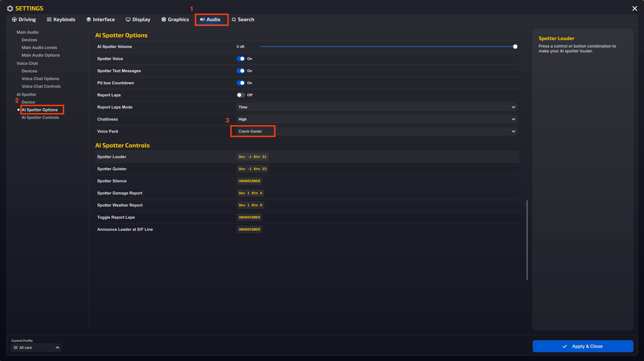Click the Display monitor icon

(128, 20)
